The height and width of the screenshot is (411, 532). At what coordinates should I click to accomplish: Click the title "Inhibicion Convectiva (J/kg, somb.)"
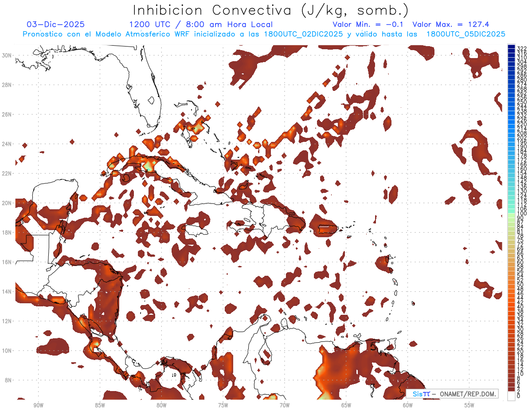[271, 10]
